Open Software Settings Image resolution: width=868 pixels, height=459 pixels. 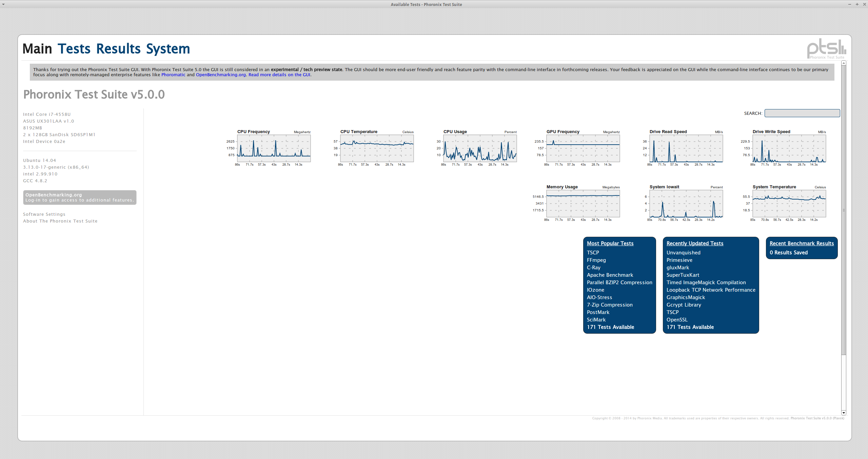point(44,214)
